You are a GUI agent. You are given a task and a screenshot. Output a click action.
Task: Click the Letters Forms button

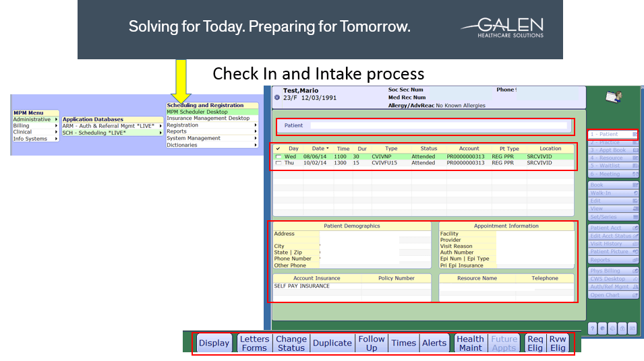pos(254,343)
